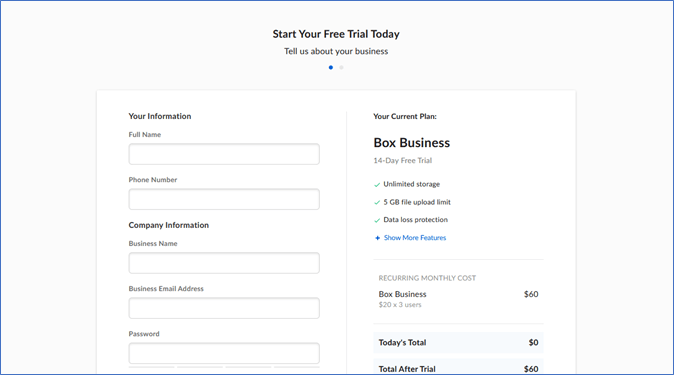Click the Box Business plan heading
The image size is (674, 375).
[412, 143]
